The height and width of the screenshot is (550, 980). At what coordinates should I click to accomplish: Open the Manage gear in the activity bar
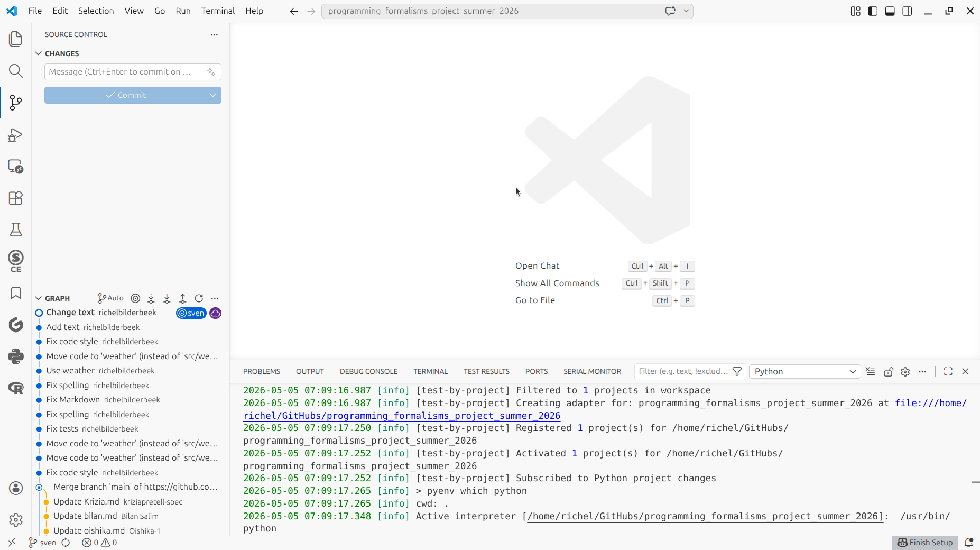(16, 520)
